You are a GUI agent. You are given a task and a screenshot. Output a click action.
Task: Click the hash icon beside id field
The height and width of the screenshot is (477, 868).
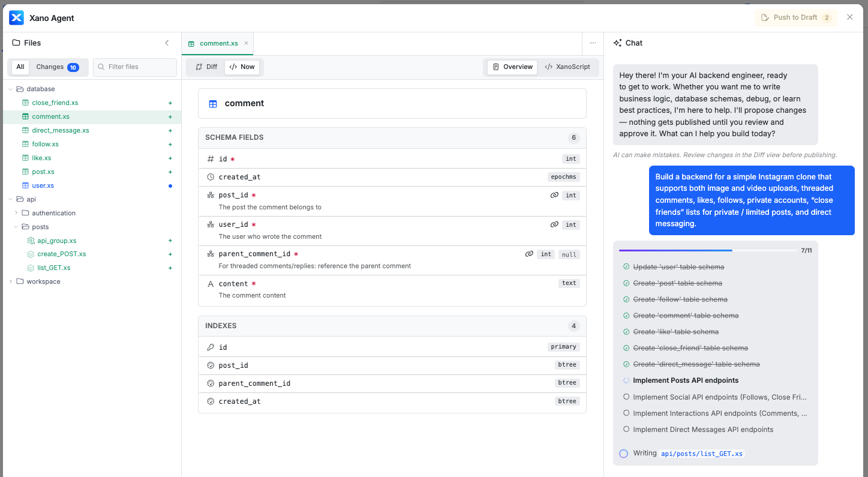[211, 159]
